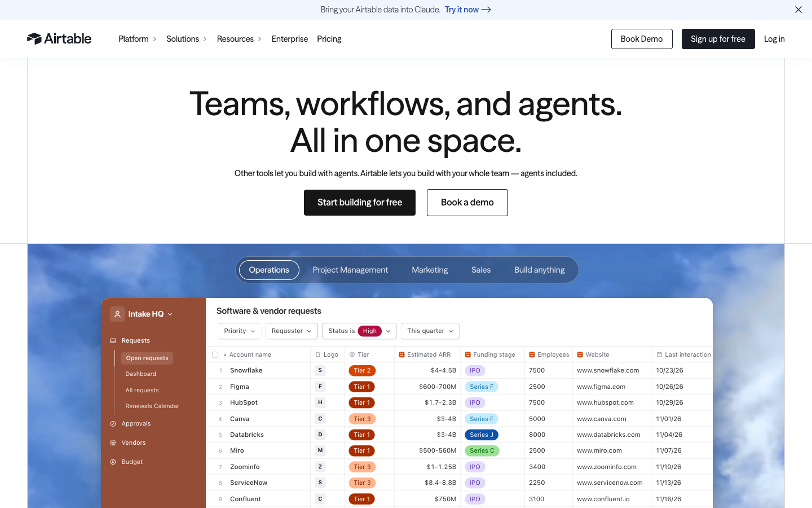Click the Figma logo letter F
812x508 pixels.
click(x=320, y=387)
